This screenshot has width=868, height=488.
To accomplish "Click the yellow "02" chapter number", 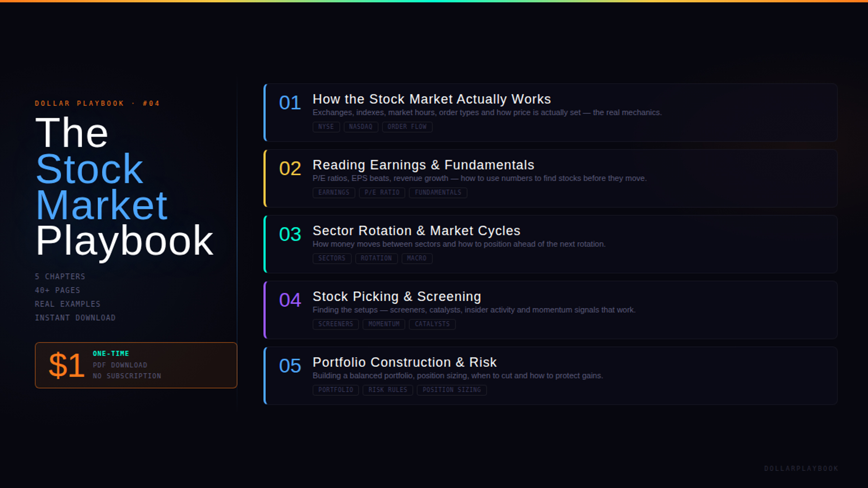I will coord(290,168).
